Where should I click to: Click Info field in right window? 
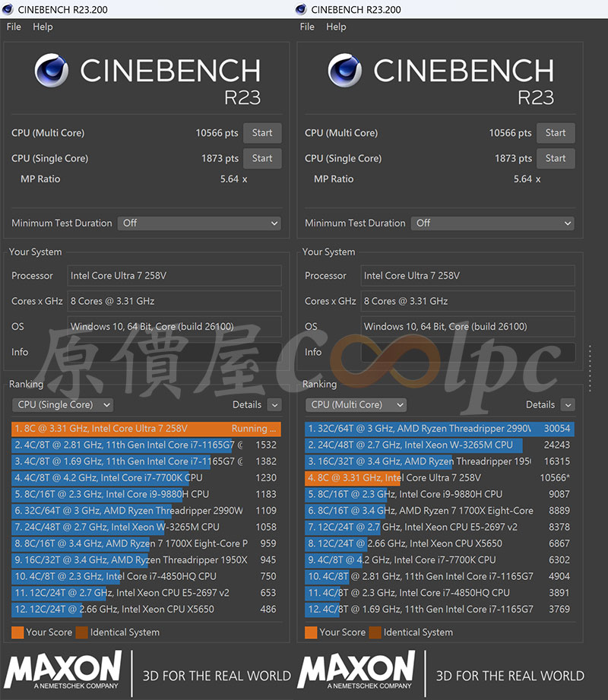tap(467, 352)
